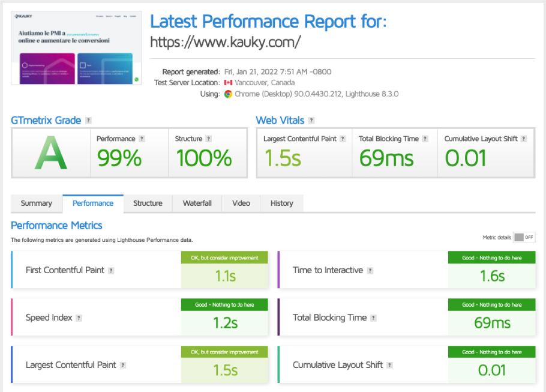Click Time to Interactive 1.6s value
The height and width of the screenshot is (392, 546).
493,276
